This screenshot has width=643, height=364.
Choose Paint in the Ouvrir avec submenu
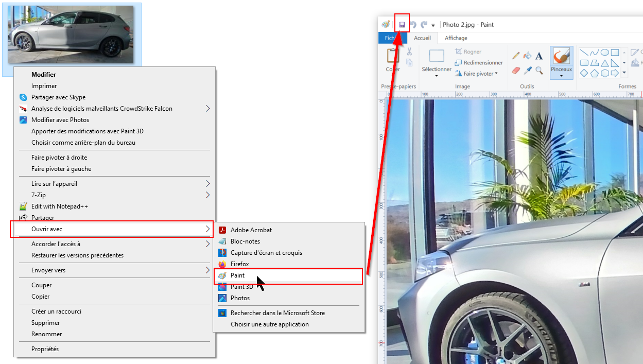(288, 276)
